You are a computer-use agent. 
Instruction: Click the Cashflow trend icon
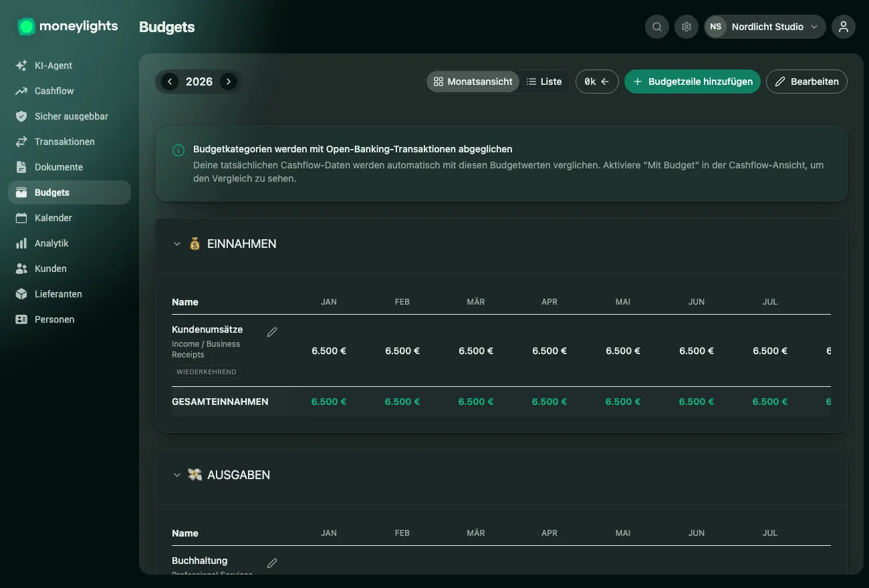21,91
